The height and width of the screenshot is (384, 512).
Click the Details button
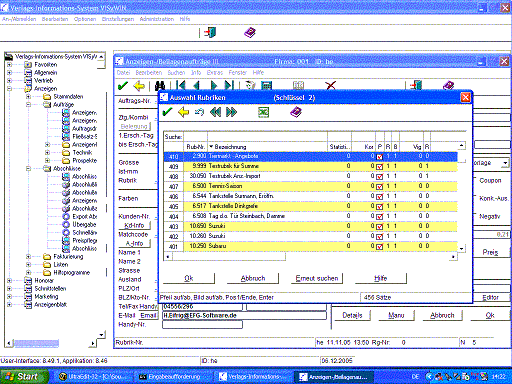pos(352,315)
